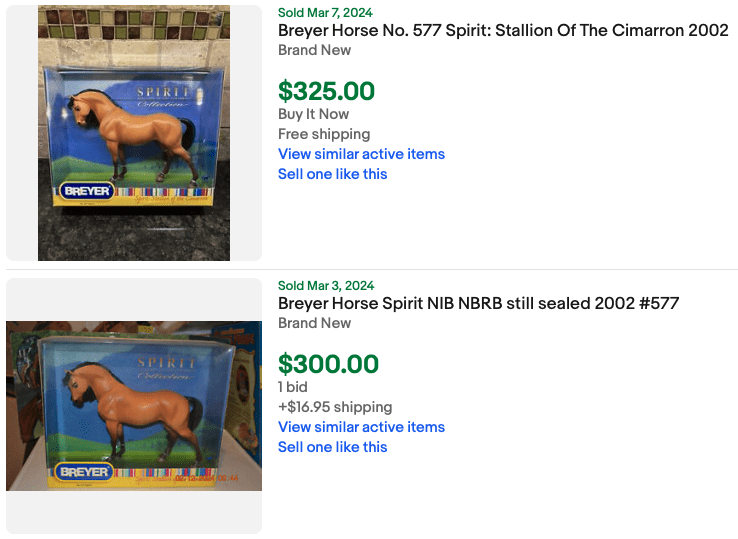Click the Breyer logo in the second photo

(x=83, y=471)
